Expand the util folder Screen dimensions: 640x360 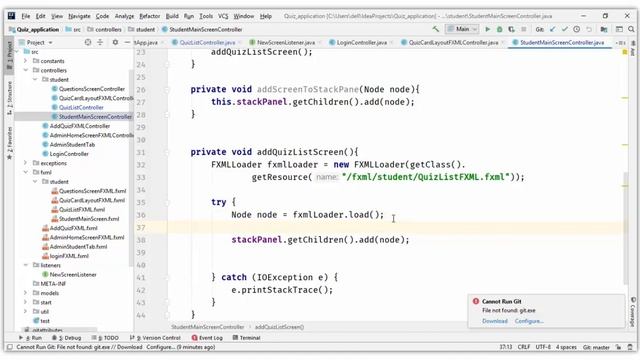pos(25,311)
